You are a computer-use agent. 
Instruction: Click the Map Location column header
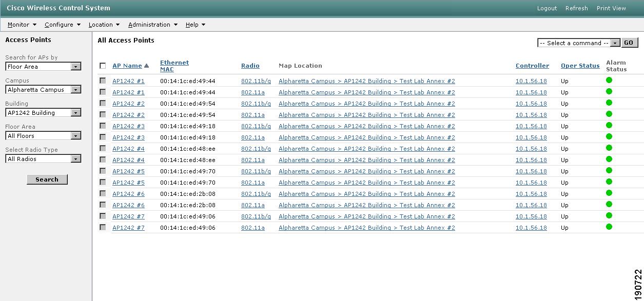click(x=300, y=66)
